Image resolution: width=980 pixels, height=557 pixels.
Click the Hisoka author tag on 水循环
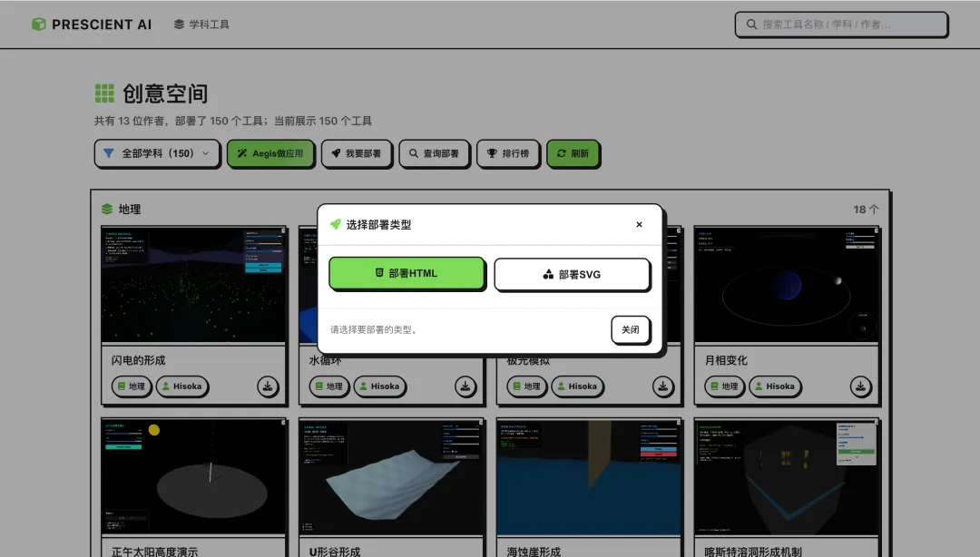tap(379, 386)
